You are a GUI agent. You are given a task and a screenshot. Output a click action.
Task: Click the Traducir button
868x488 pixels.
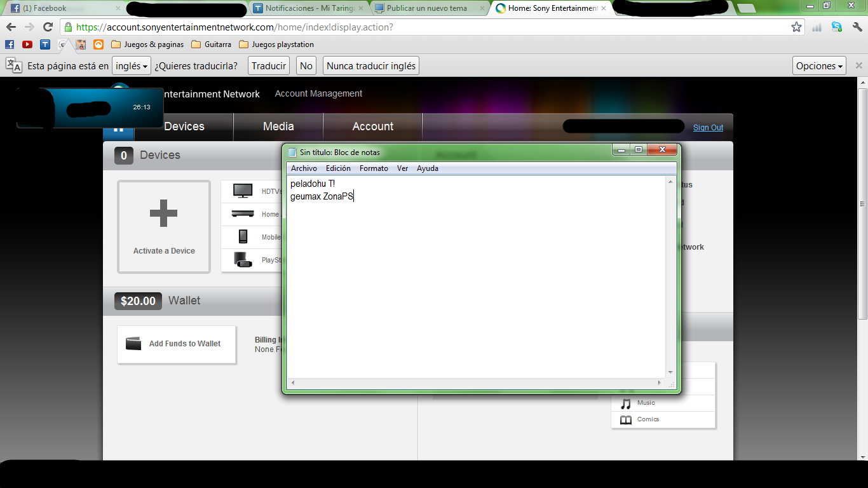point(269,65)
